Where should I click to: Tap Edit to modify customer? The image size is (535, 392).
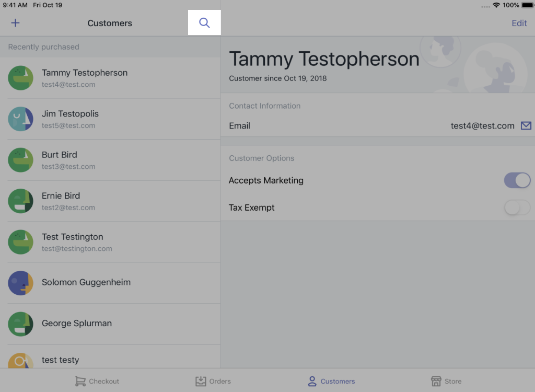(x=519, y=23)
